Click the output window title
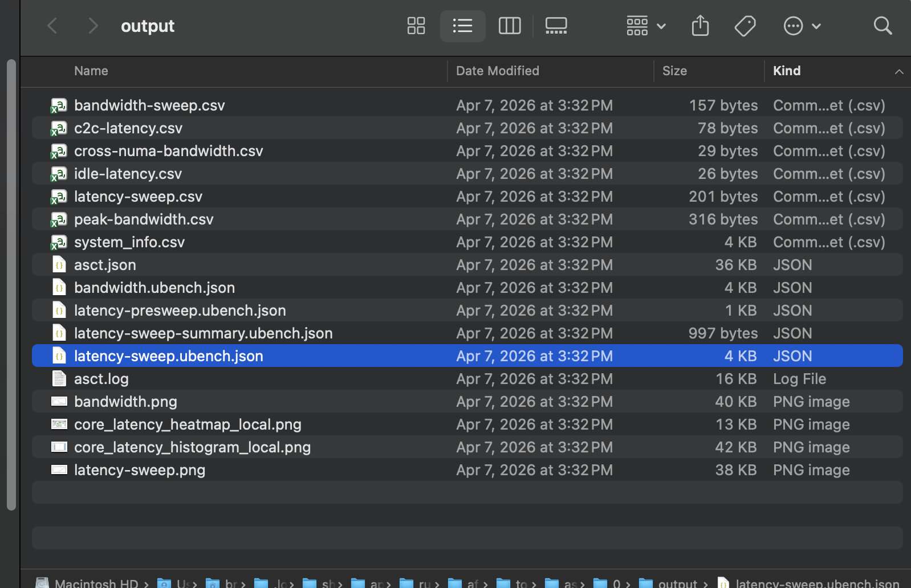Screen dimensions: 911x588 tap(148, 26)
